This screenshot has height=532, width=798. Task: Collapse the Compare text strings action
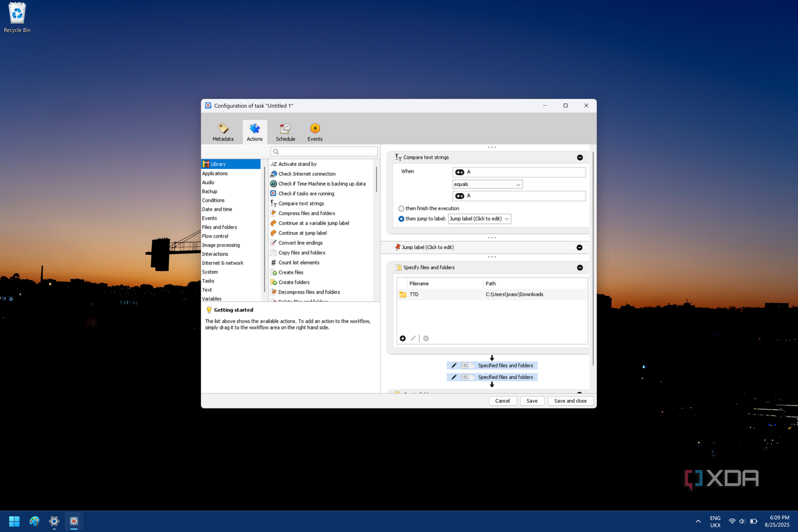point(580,158)
